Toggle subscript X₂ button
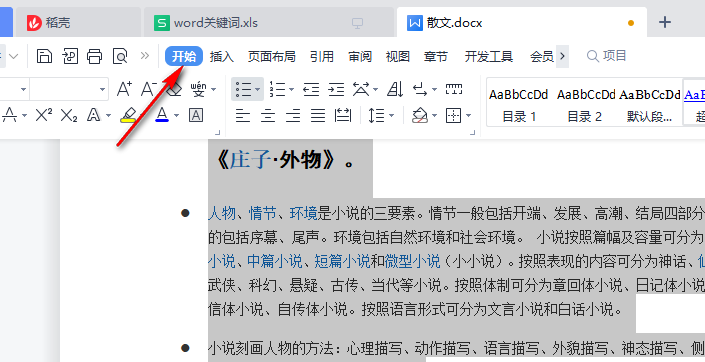 tap(69, 116)
